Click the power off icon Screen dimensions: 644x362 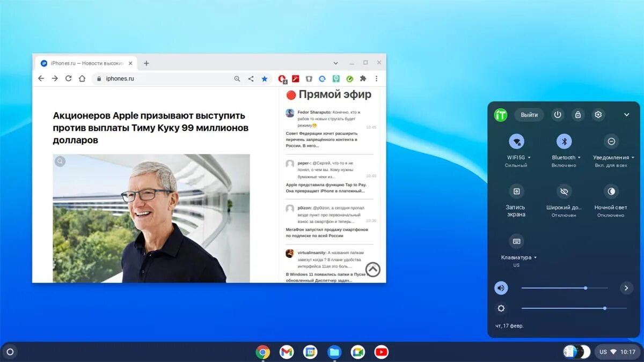558,115
